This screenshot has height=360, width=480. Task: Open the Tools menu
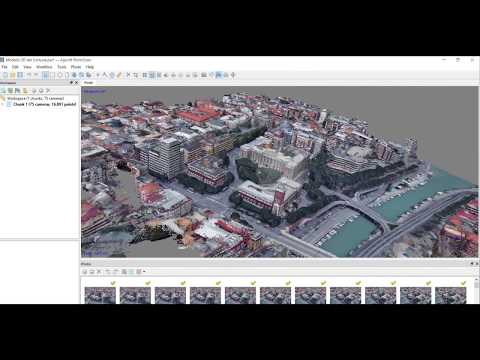[62, 67]
